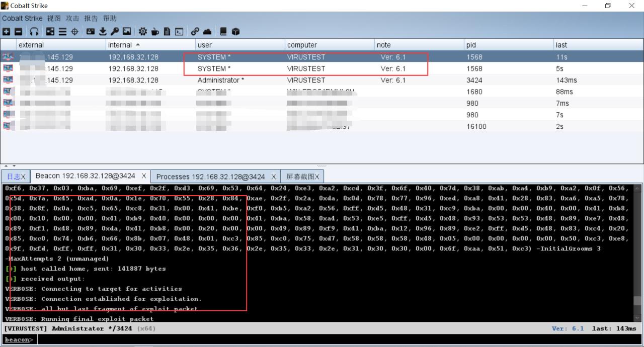This screenshot has height=347, width=644.
Task: Open the 攻击 menu
Action: (x=72, y=18)
